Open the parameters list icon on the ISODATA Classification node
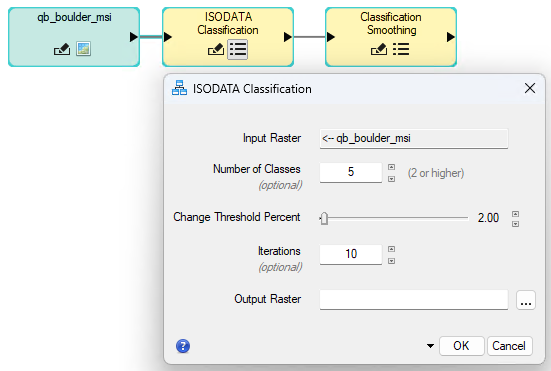Viewport: 551px width, 371px height. pos(238,49)
